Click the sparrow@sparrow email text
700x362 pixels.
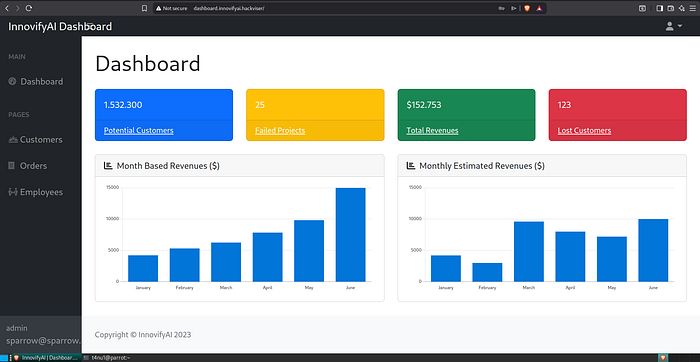click(x=43, y=341)
